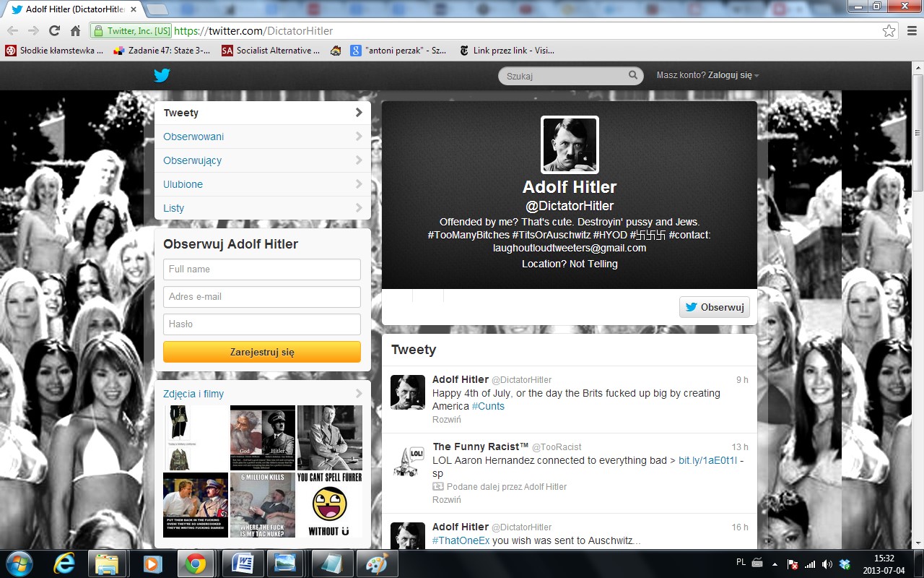Open the Zadanie 47: Staże bookmark

click(x=162, y=51)
